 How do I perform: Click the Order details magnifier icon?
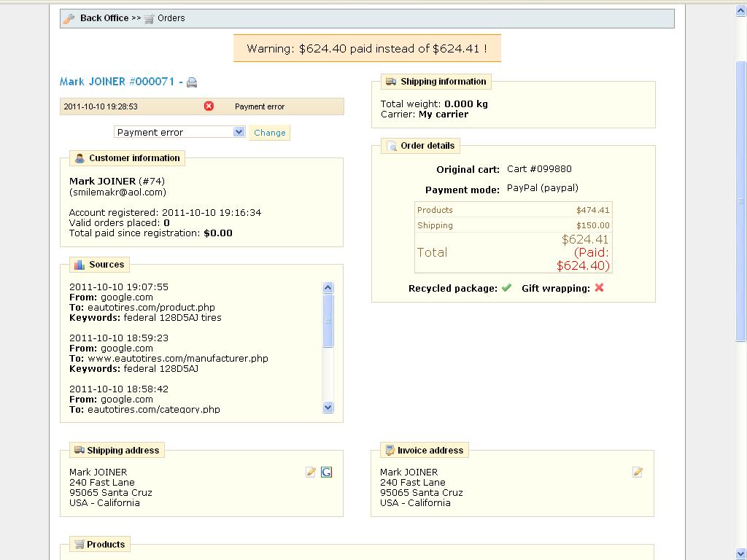pos(391,146)
